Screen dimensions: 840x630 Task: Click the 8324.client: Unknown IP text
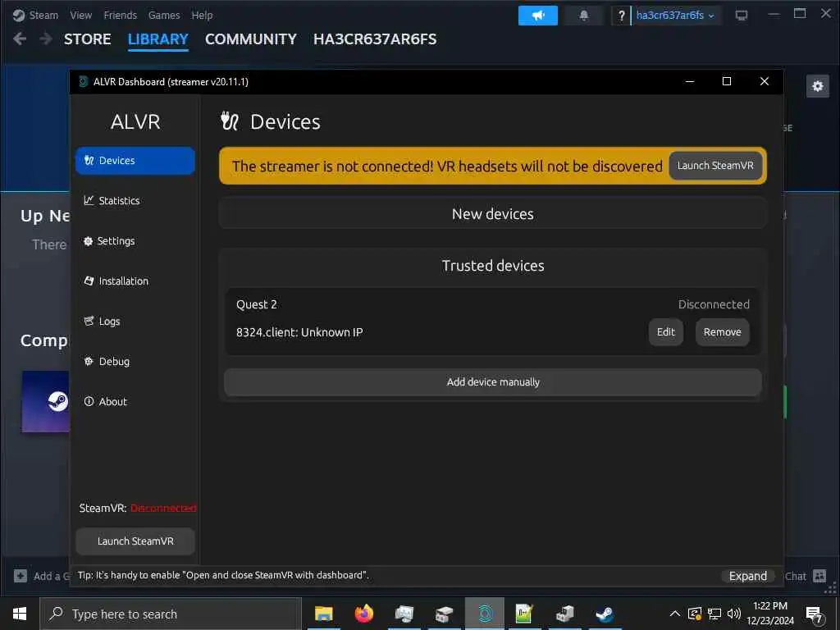pyautogui.click(x=299, y=332)
